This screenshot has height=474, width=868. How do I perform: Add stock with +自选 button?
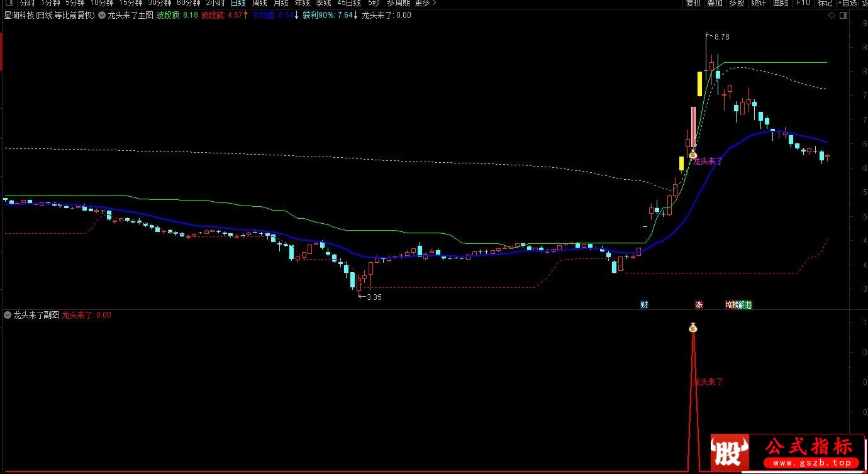pos(847,3)
